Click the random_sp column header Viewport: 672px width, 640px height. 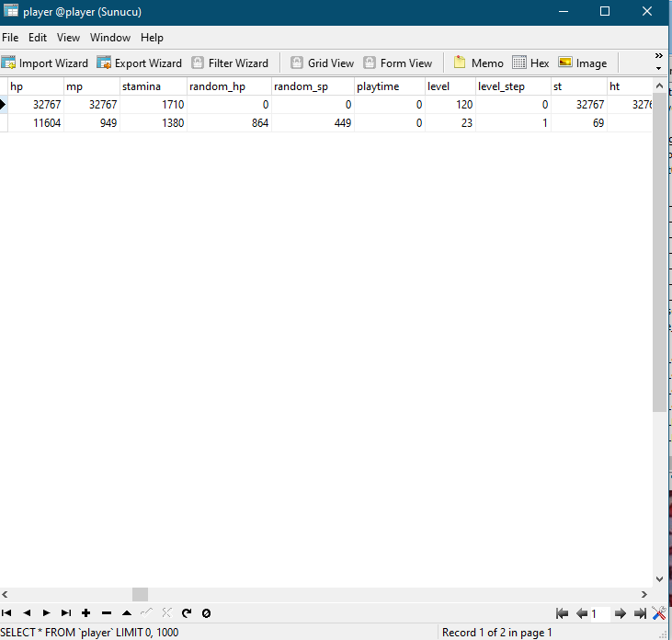(x=313, y=86)
